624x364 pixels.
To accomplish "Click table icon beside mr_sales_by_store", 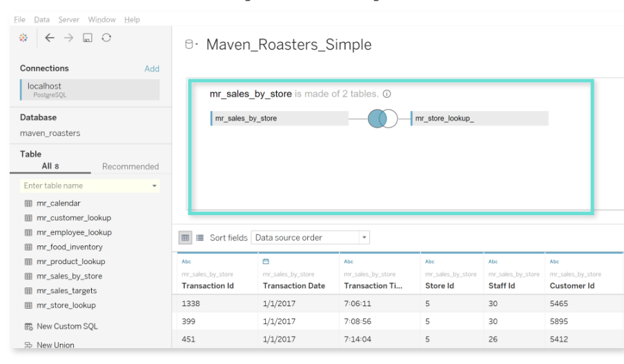I will pos(28,276).
